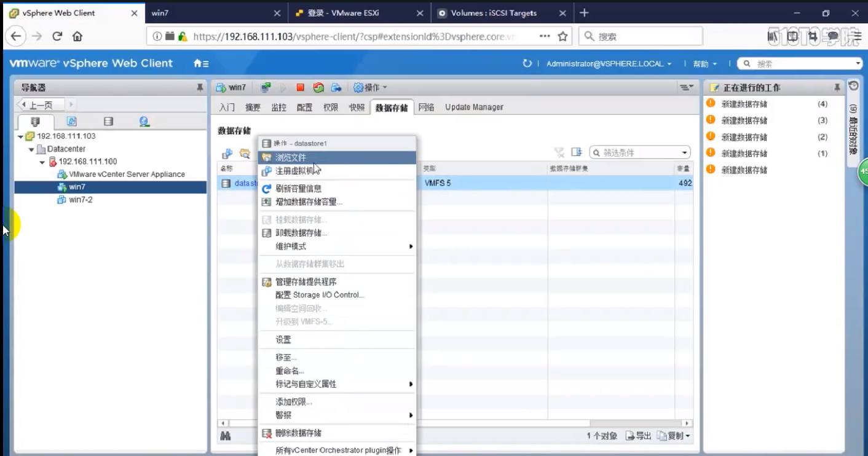The width and height of the screenshot is (868, 456).
Task: Select 设置 in the context menu
Action: pos(336,340)
